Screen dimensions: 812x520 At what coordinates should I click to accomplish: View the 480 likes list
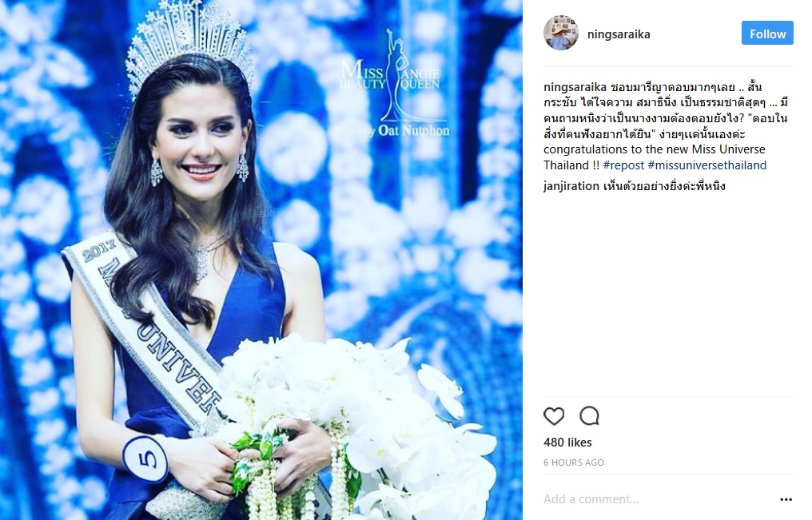(567, 443)
